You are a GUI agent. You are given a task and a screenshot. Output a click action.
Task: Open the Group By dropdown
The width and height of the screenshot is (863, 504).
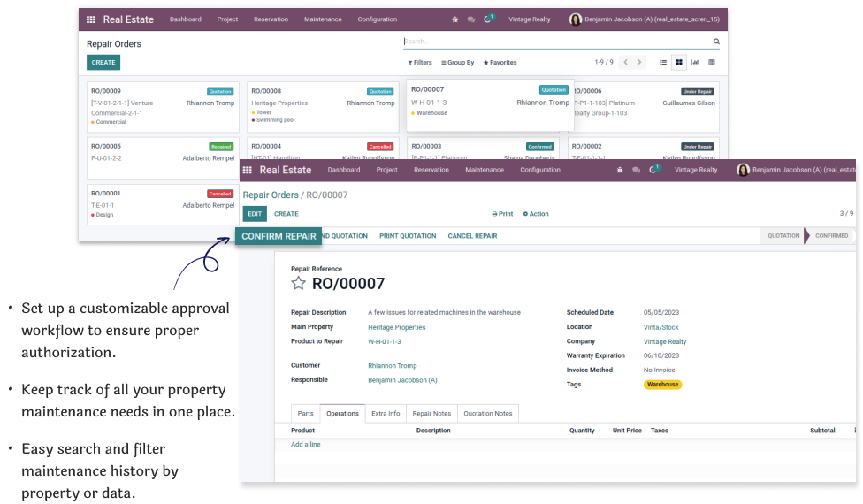point(458,63)
